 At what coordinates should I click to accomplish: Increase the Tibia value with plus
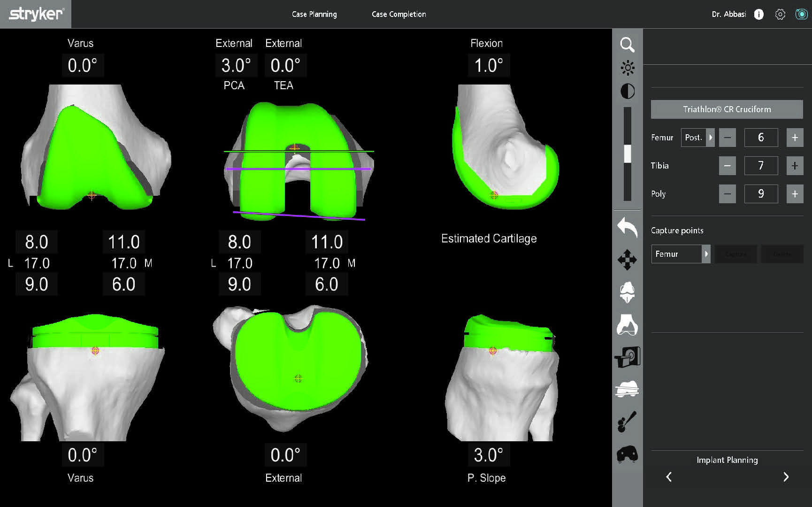point(795,166)
